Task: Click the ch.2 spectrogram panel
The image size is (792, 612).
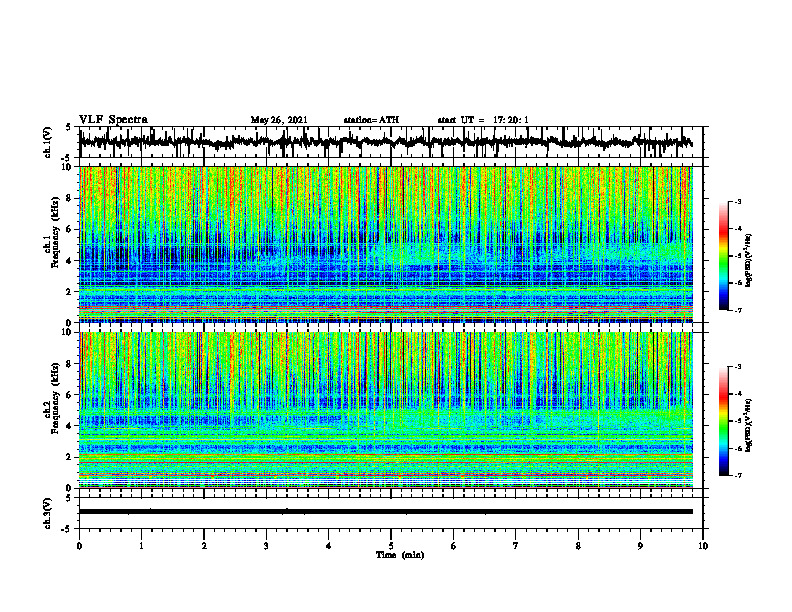Action: point(386,410)
